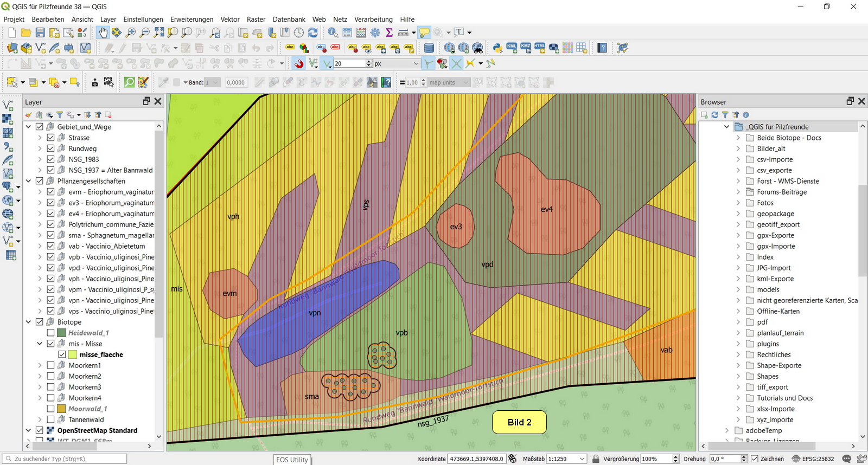Open the Maßstab scale dropdown
Viewport: 868px width, 465px height.
coord(582,458)
